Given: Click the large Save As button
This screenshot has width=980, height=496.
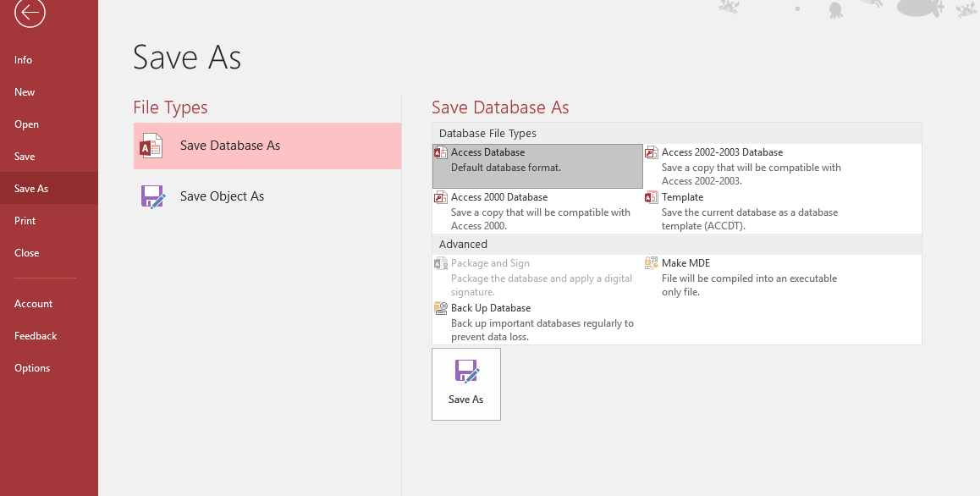Looking at the screenshot, I should (466, 384).
